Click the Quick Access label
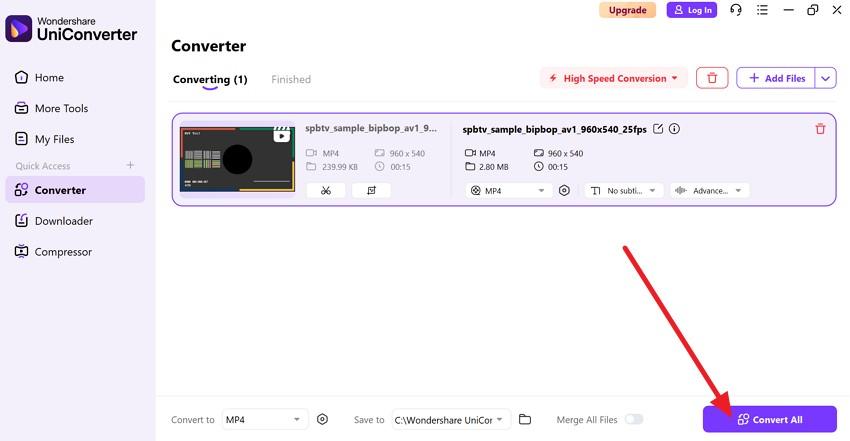 click(x=43, y=166)
